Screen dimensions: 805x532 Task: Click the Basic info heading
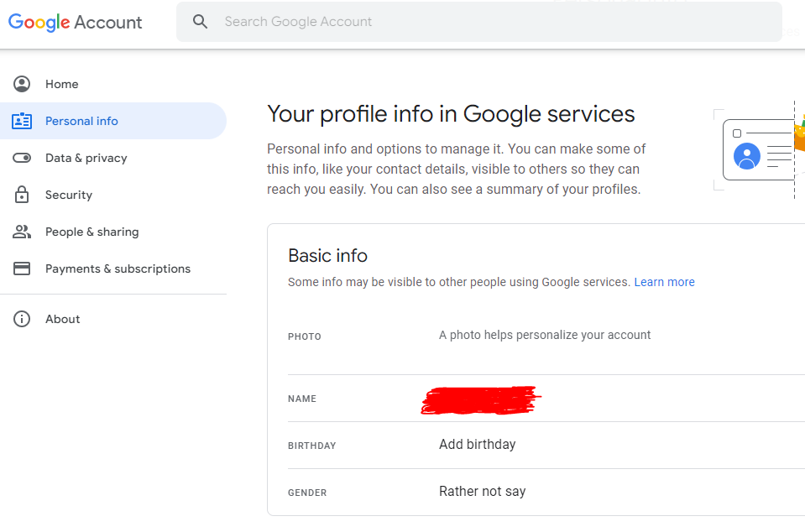327,255
